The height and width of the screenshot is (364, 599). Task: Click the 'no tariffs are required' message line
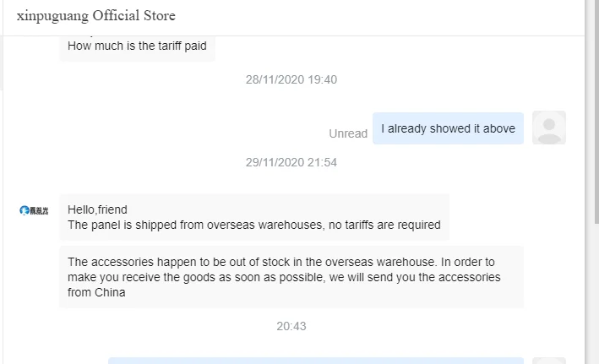[253, 225]
